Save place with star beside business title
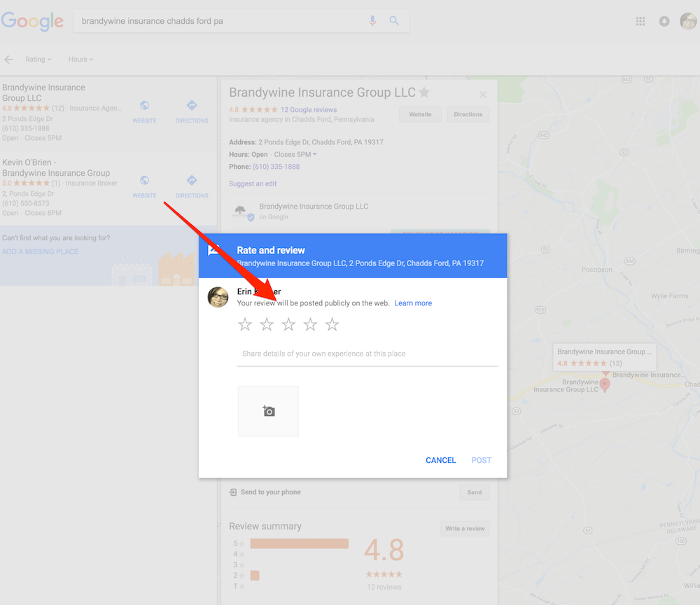Image resolution: width=700 pixels, height=605 pixels. click(424, 92)
